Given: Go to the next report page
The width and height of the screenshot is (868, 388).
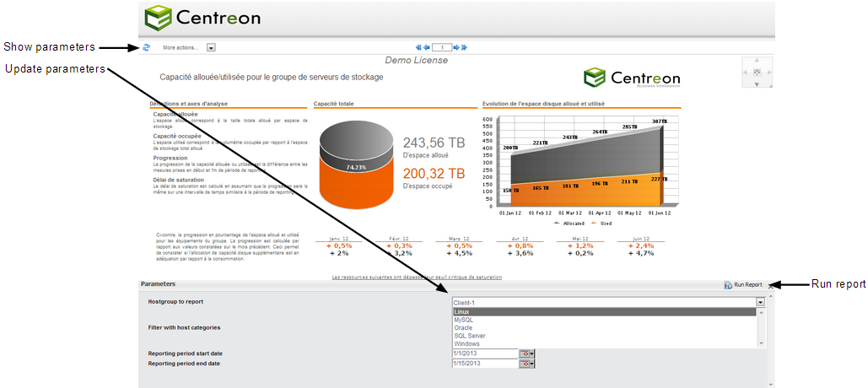Looking at the screenshot, I should (456, 47).
